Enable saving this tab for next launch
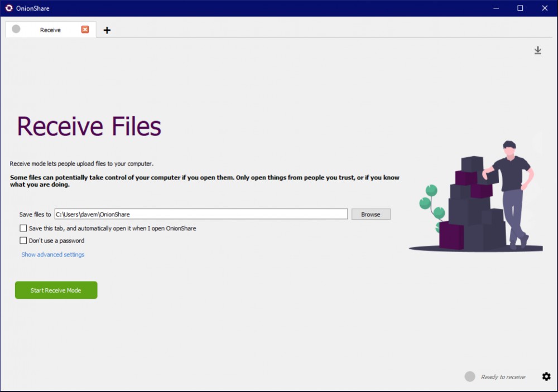The width and height of the screenshot is (558, 392). 23,228
